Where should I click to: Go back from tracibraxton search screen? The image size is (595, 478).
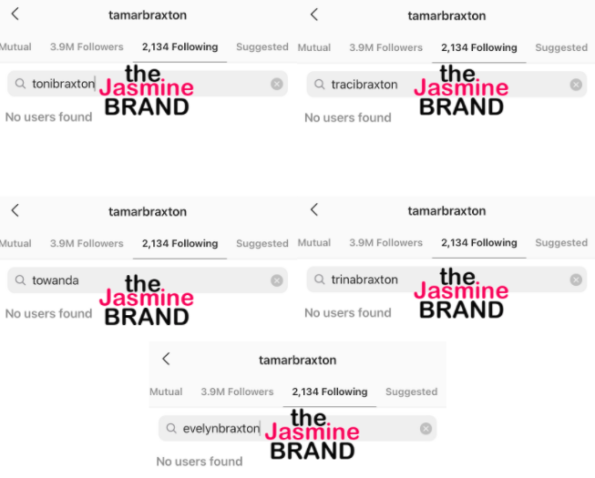pos(314,15)
